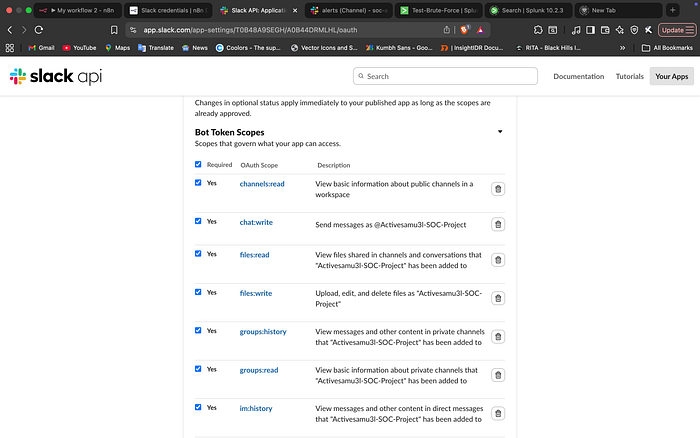The width and height of the screenshot is (700, 438).
Task: Open the Gmail bookmark
Action: 41,48
